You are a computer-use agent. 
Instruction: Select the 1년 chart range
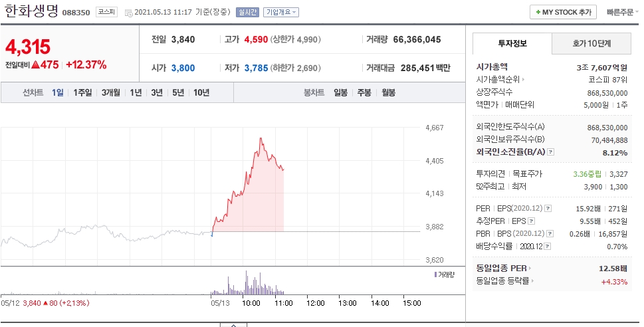coord(136,92)
